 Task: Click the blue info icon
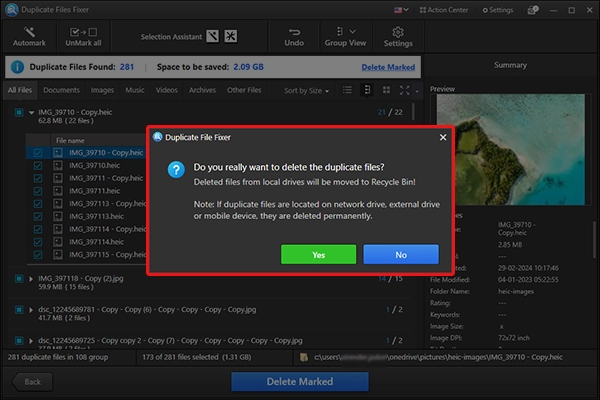click(17, 67)
